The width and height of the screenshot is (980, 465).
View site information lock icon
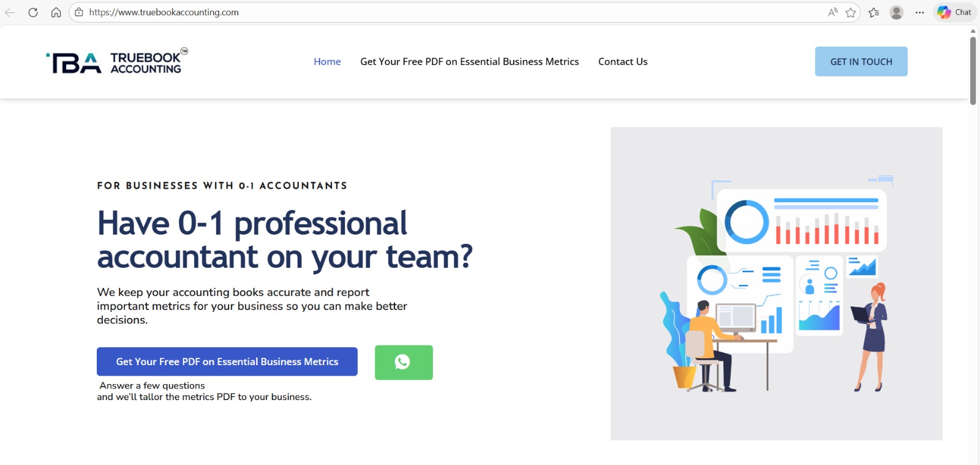tap(79, 12)
